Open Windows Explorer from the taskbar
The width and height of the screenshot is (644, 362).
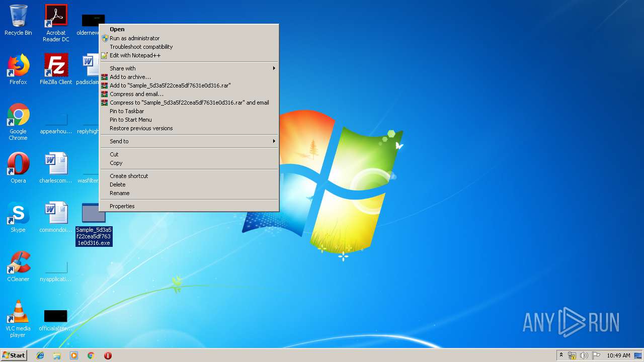pos(57,355)
